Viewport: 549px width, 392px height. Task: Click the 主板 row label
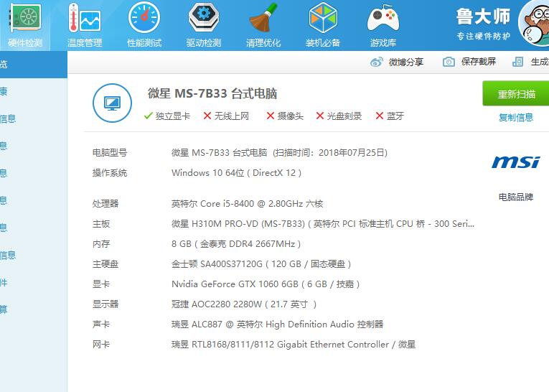tap(101, 223)
